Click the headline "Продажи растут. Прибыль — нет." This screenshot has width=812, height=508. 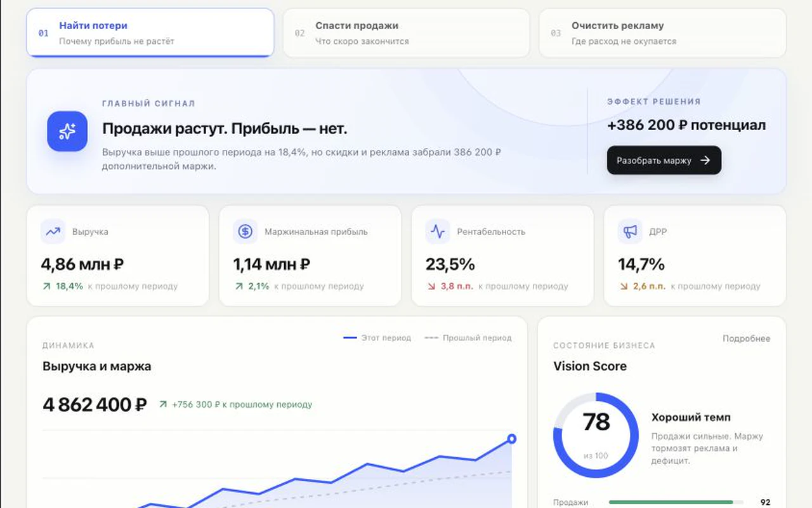click(x=225, y=129)
